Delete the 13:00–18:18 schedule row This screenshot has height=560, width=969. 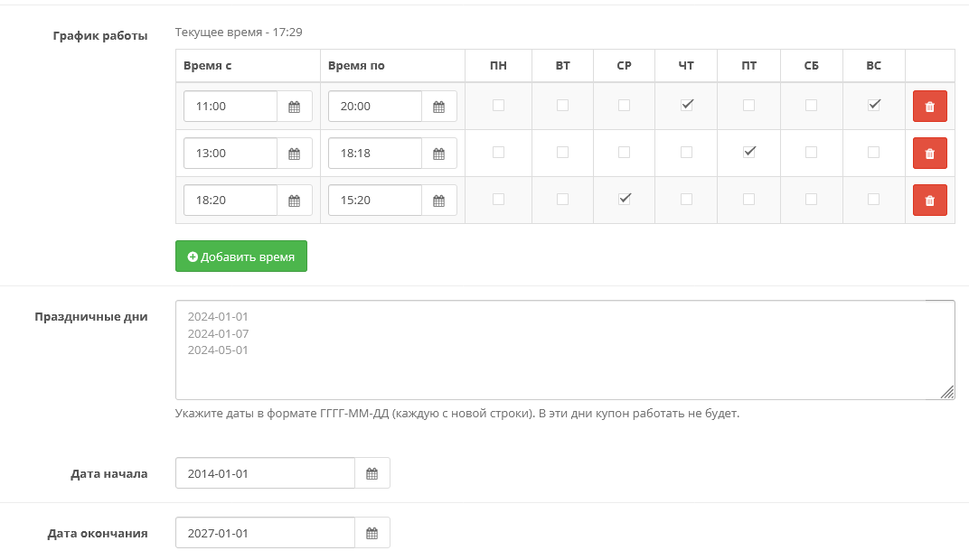(x=929, y=154)
